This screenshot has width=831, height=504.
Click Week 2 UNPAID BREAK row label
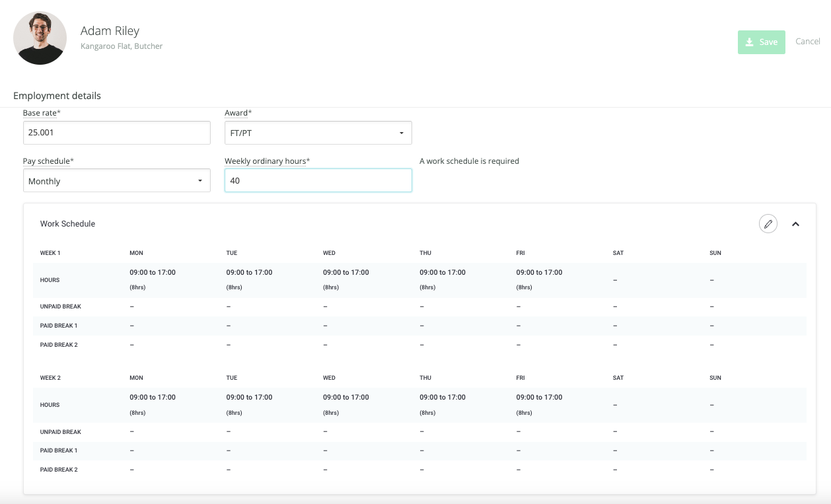pyautogui.click(x=61, y=432)
